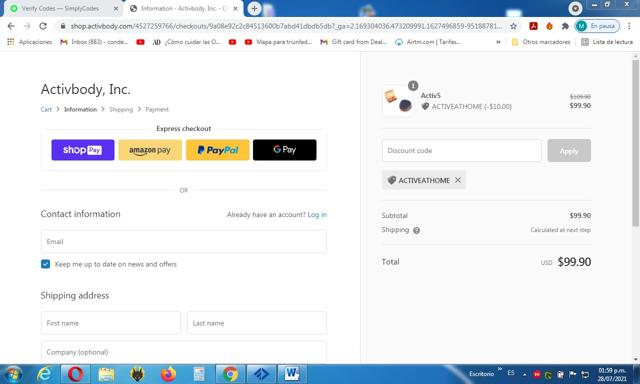Viewport: 640px width, 384px height.
Task: Reload the checkout page
Action: point(43,26)
